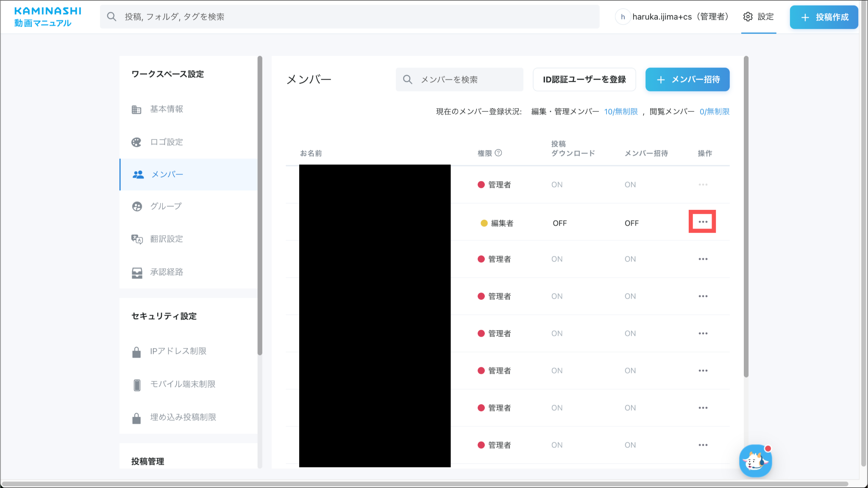Click the help icon next to 権限
The height and width of the screenshot is (488, 868).
point(498,153)
